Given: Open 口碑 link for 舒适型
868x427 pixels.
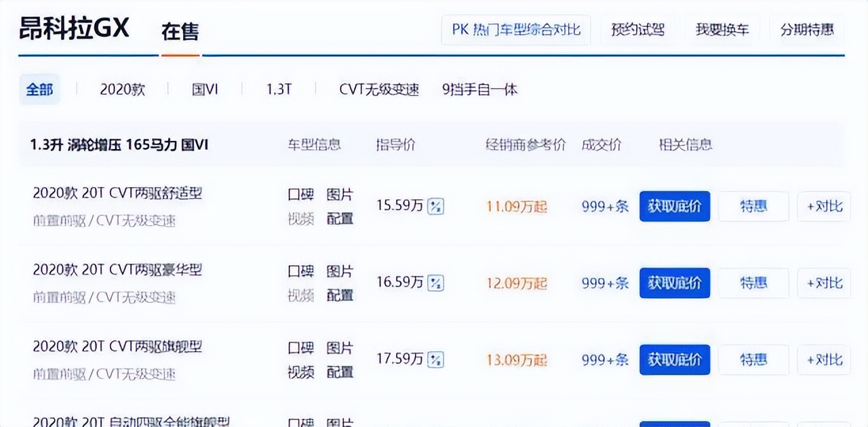Looking at the screenshot, I should point(301,195).
